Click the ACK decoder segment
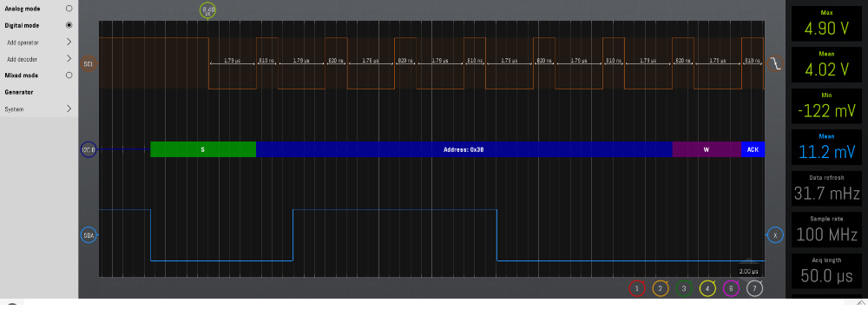Image resolution: width=868 pixels, height=323 pixels. 753,149
